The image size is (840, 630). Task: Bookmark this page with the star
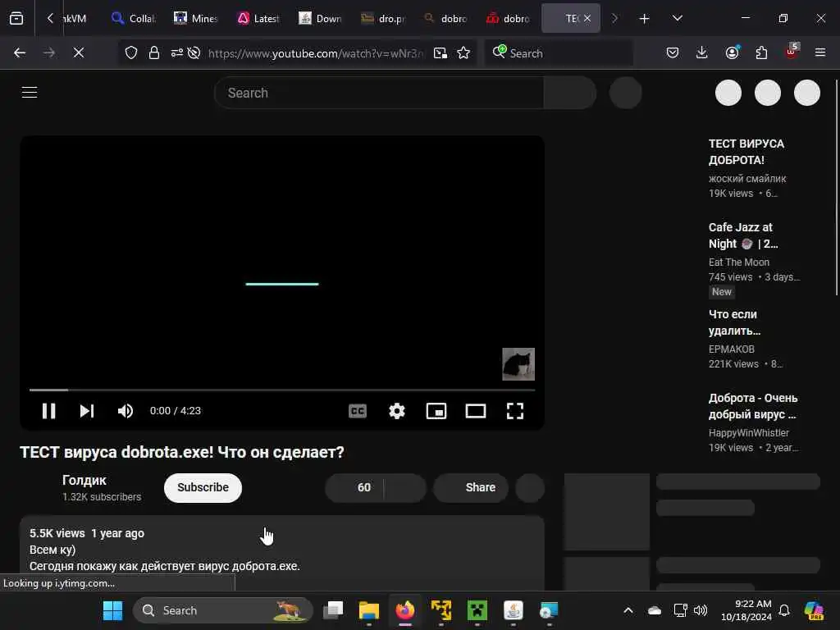click(x=464, y=52)
